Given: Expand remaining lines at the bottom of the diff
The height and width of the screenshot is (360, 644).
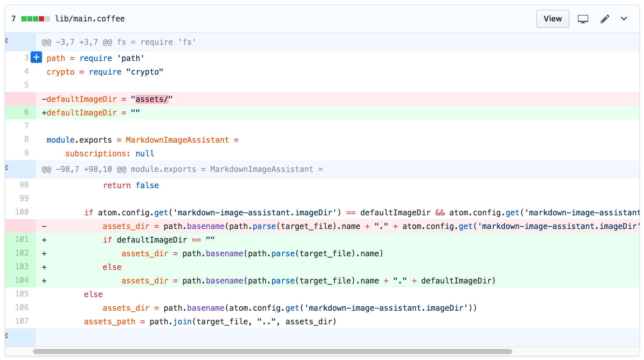Looking at the screenshot, I should 6,336.
